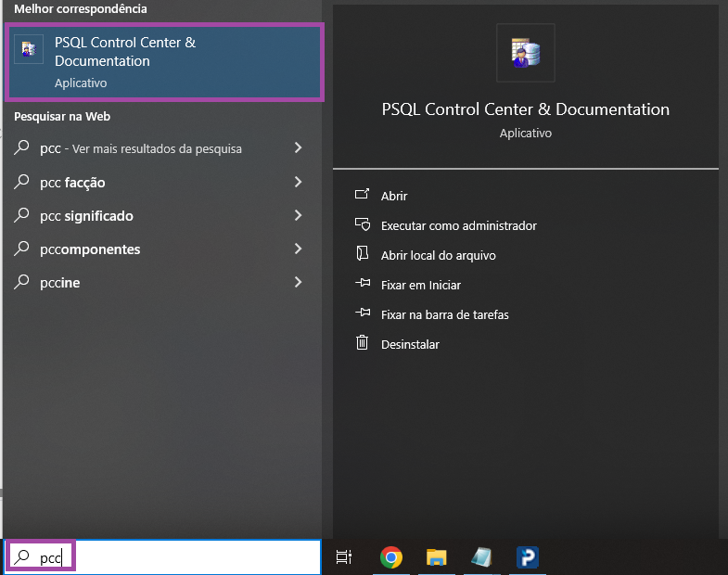Choose 'Fixar em Iniciar'
728x575 pixels.
[421, 285]
